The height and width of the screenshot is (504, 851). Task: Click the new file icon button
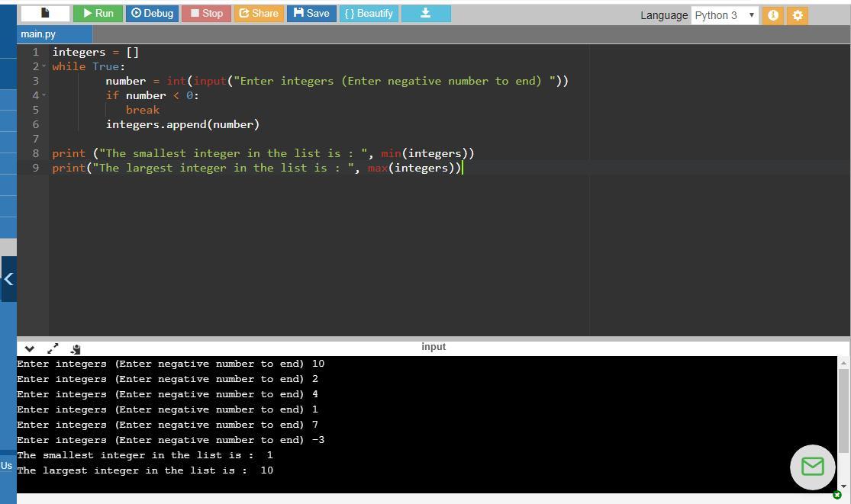tap(45, 14)
